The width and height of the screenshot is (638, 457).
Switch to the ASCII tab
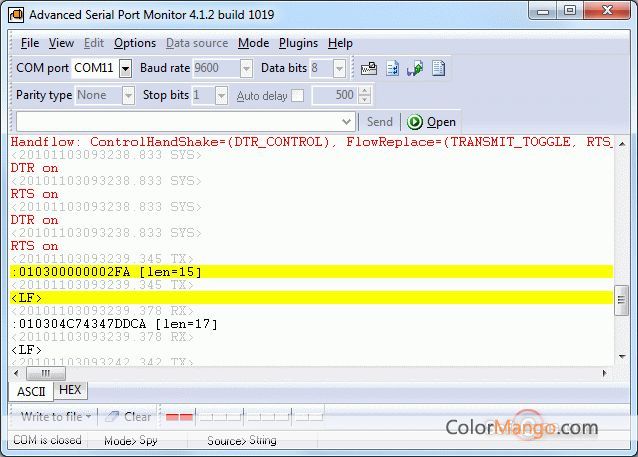pos(31,391)
